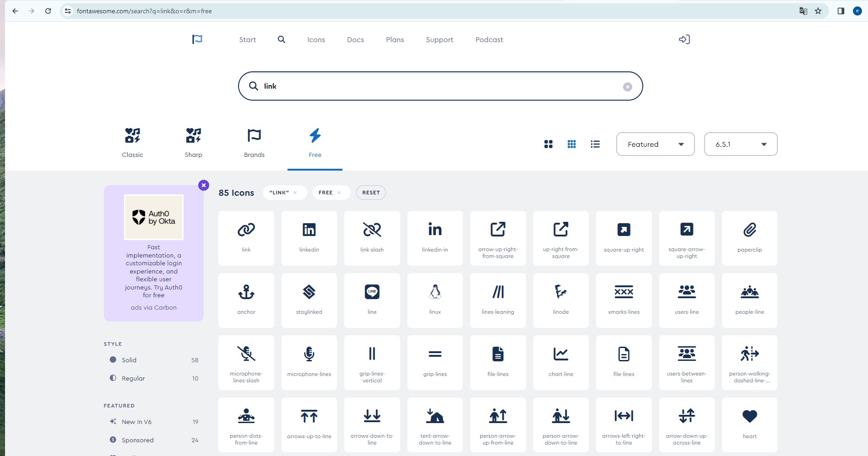
Task: Open the 6.5.1 version dropdown
Action: click(741, 144)
